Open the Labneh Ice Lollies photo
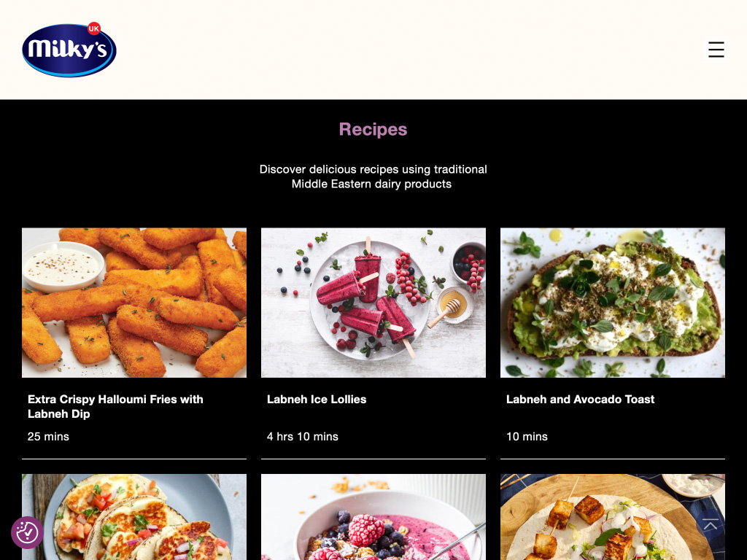 point(373,303)
